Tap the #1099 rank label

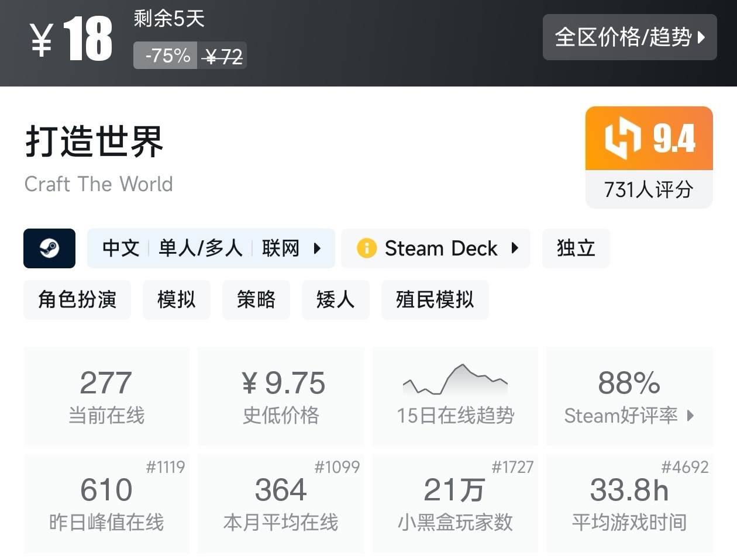tap(337, 467)
